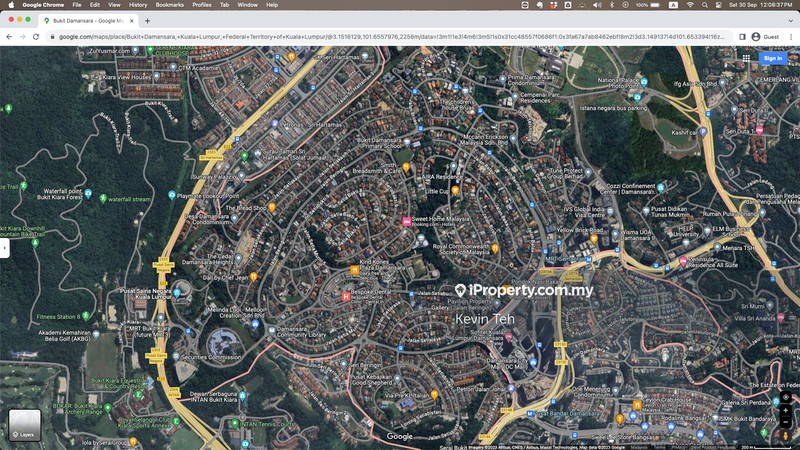Expand the collapsed side panel arrow
This screenshot has width=800, height=450.
[5, 247]
